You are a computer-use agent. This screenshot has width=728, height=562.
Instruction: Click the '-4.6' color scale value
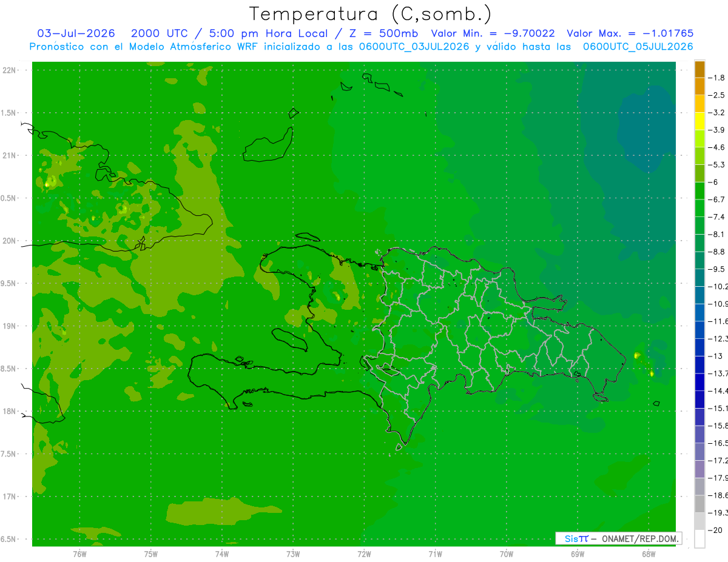[x=716, y=147]
